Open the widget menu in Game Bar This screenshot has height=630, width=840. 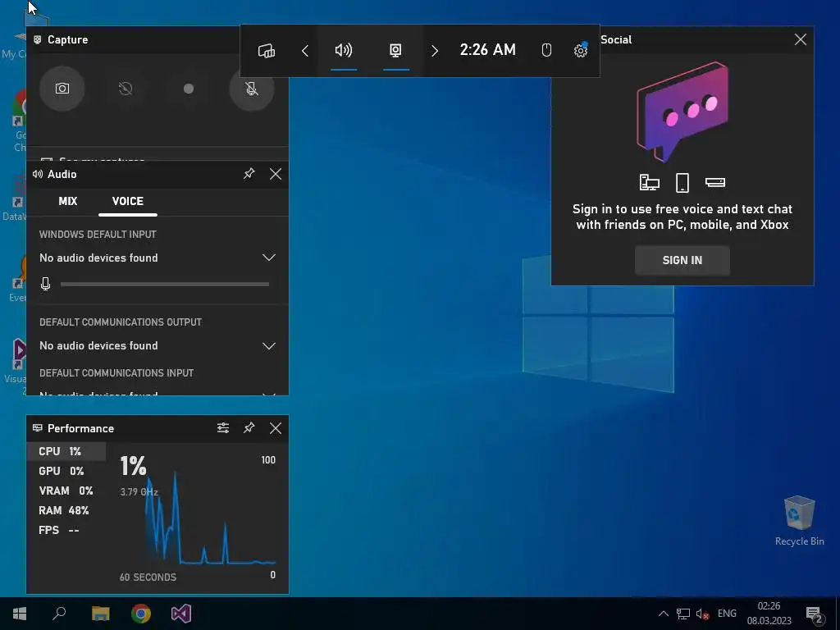267,51
